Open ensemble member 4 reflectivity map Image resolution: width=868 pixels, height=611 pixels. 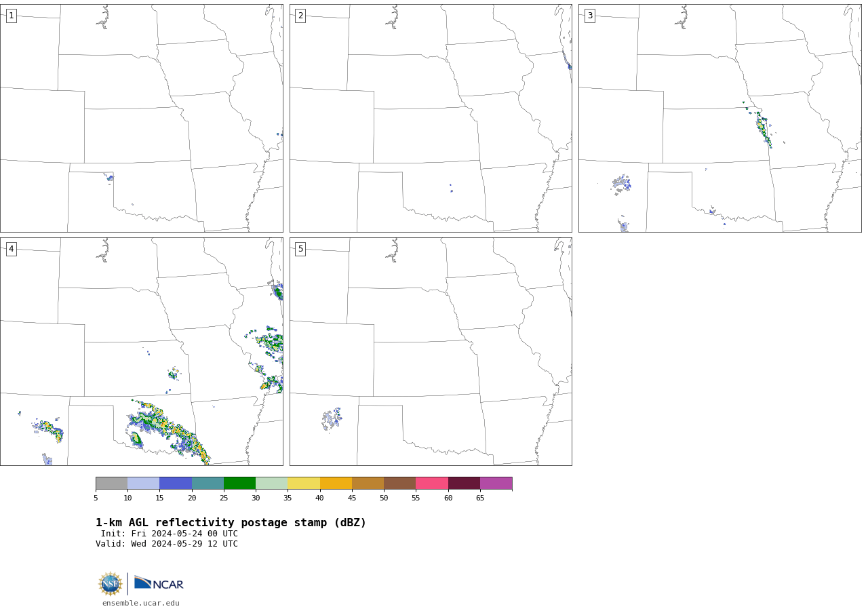142,351
